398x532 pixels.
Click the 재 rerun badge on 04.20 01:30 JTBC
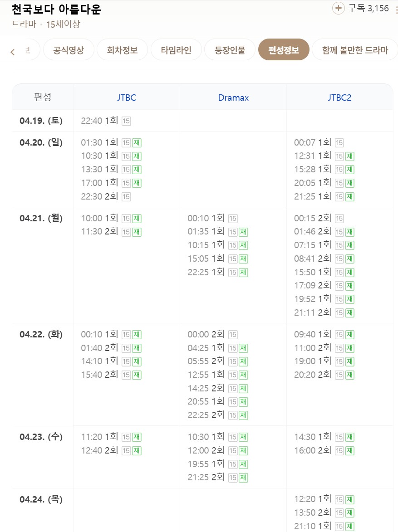(x=137, y=143)
